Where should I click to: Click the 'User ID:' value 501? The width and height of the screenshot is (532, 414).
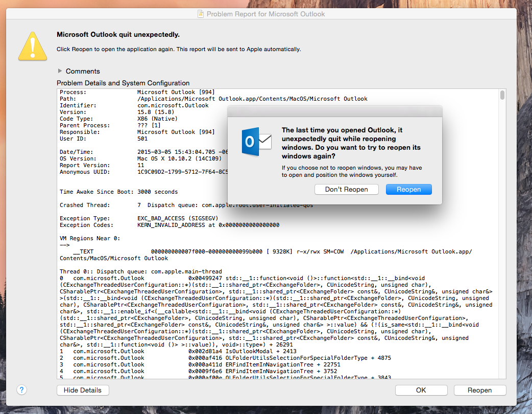(x=142, y=139)
